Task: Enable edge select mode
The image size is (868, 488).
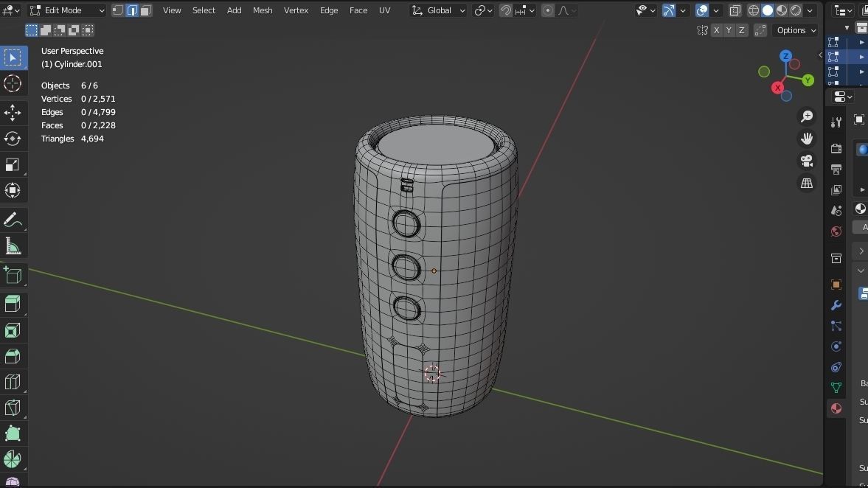Action: point(132,10)
